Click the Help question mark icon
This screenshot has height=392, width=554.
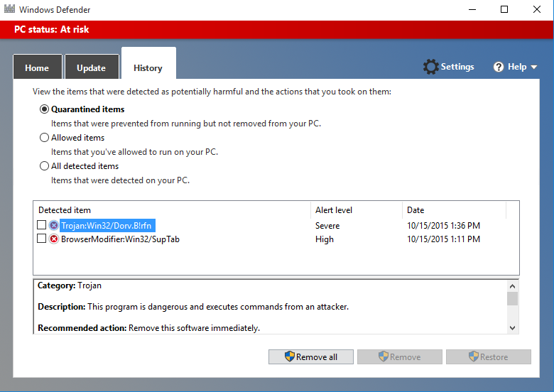point(499,67)
